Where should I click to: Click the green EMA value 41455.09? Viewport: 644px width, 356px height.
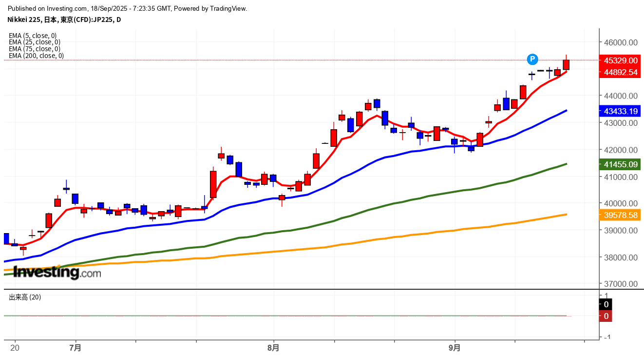pyautogui.click(x=621, y=164)
